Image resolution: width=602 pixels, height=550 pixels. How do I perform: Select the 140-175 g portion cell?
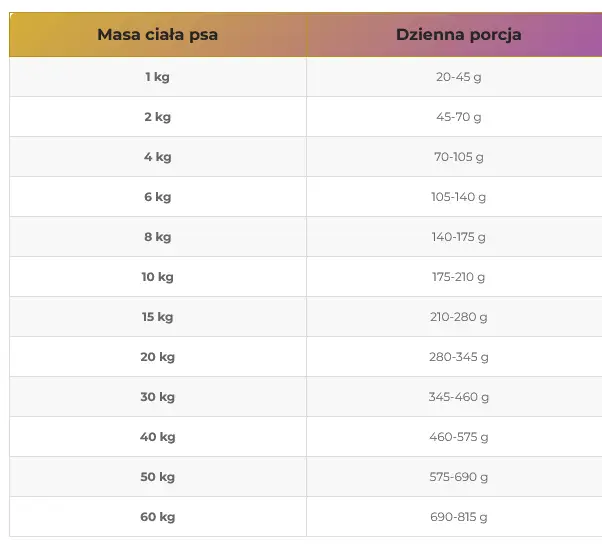(x=458, y=237)
